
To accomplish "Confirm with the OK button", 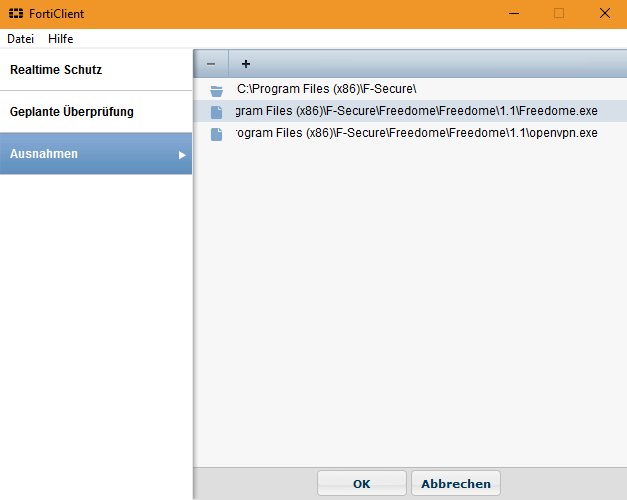I will click(361, 484).
